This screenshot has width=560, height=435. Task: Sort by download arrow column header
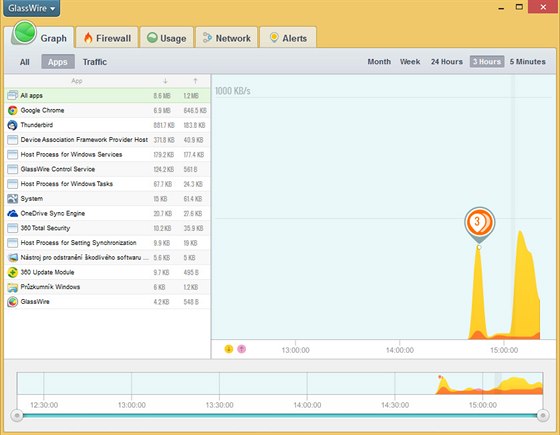pos(165,81)
